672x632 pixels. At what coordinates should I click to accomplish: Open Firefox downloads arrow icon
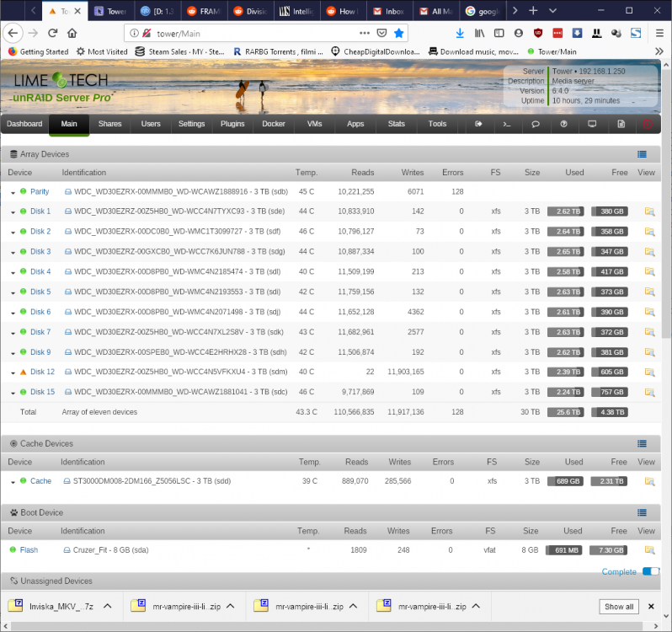pyautogui.click(x=460, y=33)
